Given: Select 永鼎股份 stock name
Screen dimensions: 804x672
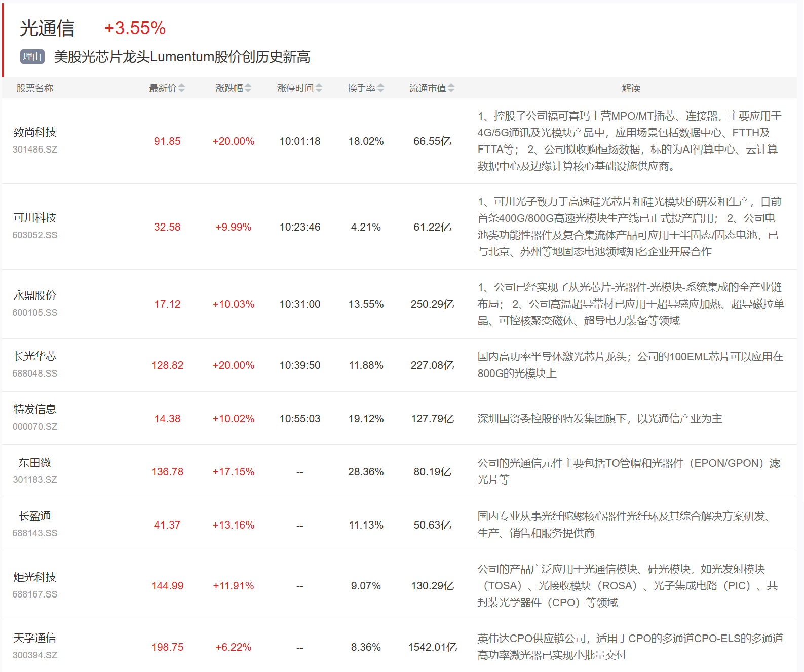Looking at the screenshot, I should pos(35,295).
